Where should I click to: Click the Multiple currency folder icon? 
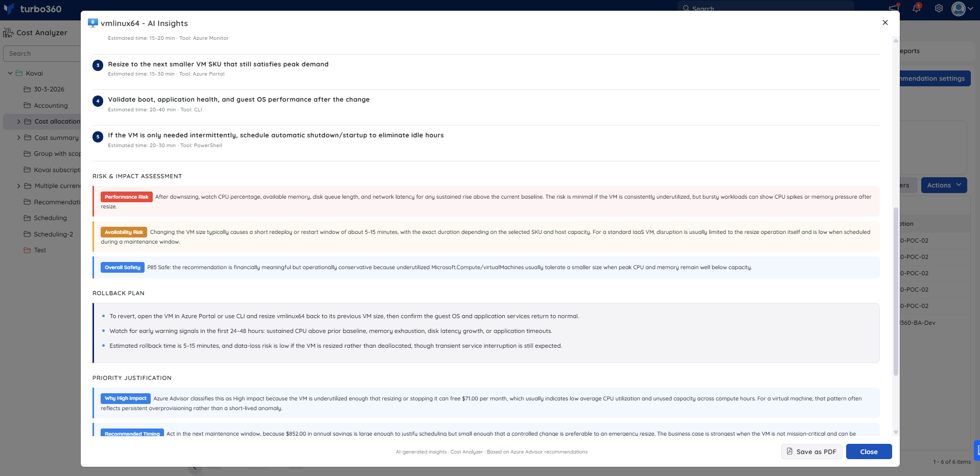[x=28, y=186]
